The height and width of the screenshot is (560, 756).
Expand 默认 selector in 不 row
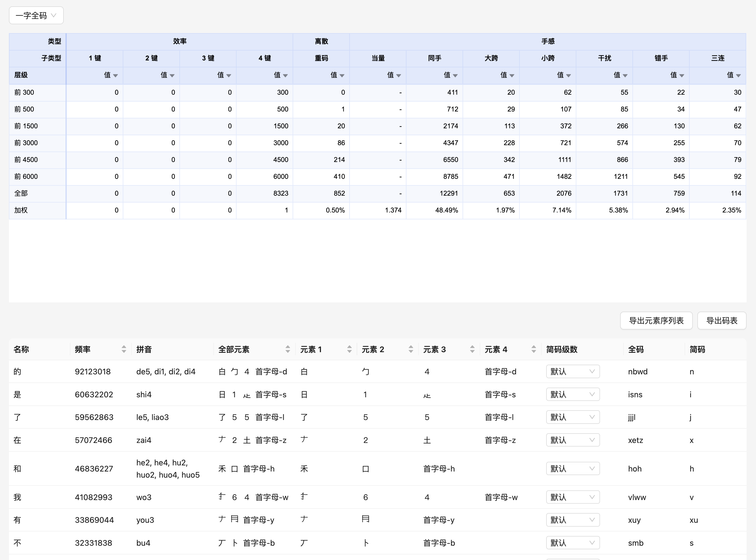coord(573,543)
